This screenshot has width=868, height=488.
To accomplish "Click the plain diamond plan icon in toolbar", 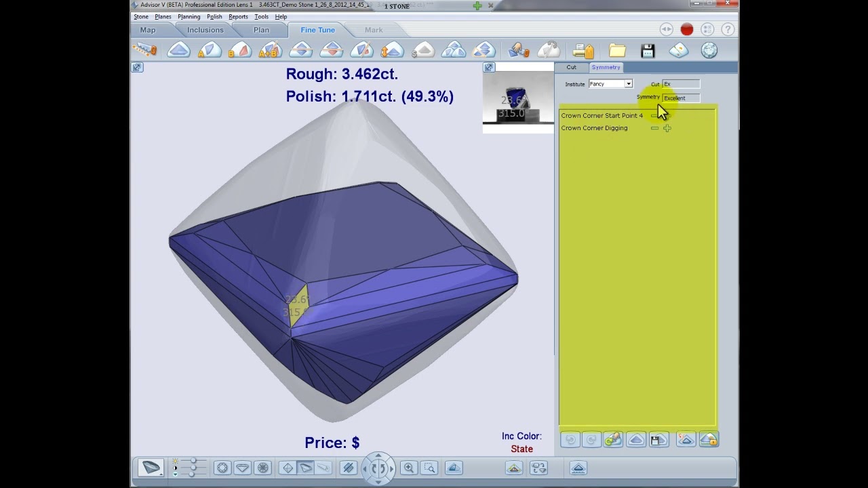I will 179,49.
